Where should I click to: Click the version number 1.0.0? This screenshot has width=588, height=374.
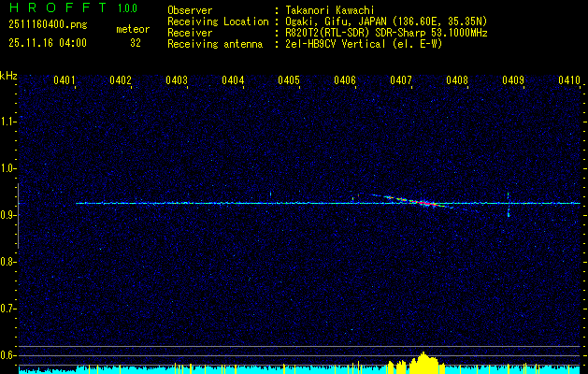127,8
